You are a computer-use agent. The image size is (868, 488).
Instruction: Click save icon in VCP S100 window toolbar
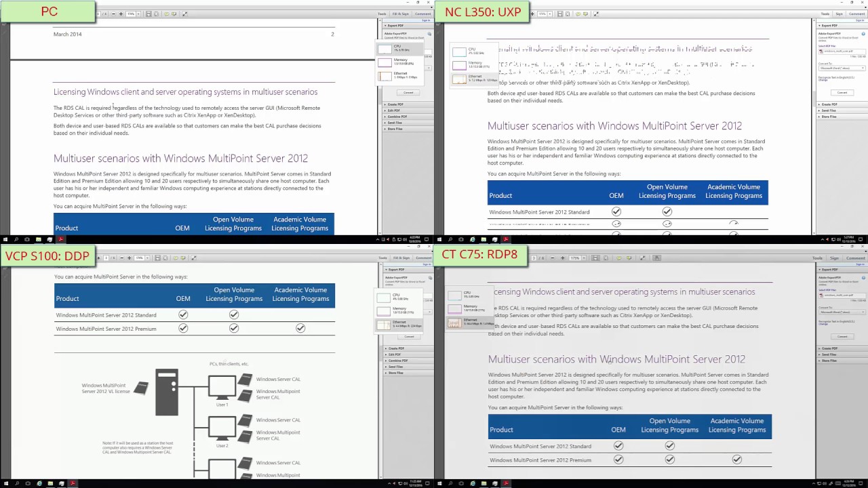(x=157, y=258)
